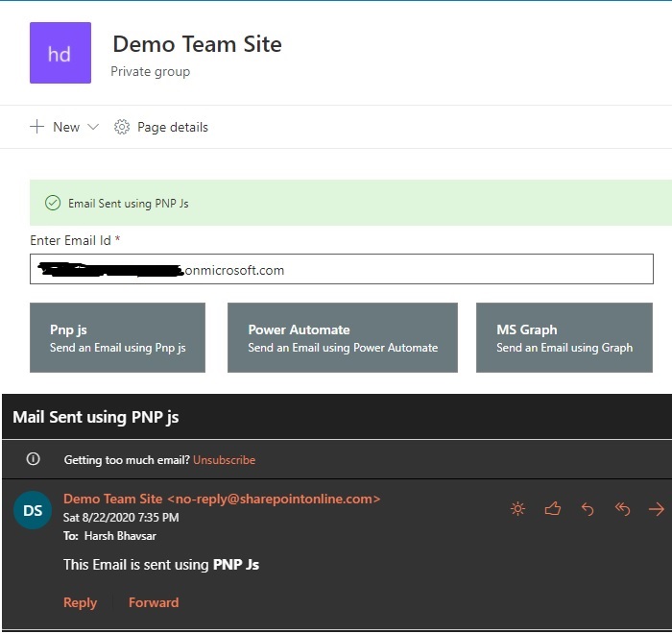
Task: Click the Pnp js send email tile
Action: (x=117, y=337)
